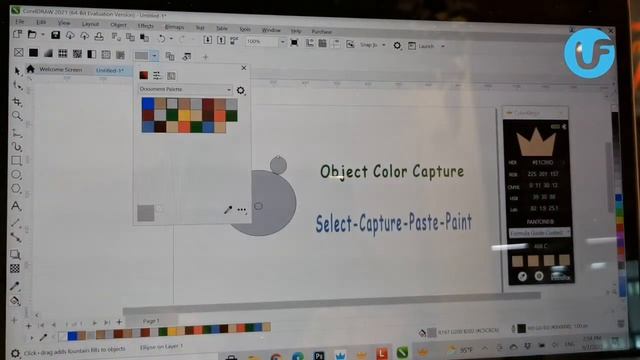Click the Page 1 tab
This screenshot has height=360, width=640.
coord(151,321)
